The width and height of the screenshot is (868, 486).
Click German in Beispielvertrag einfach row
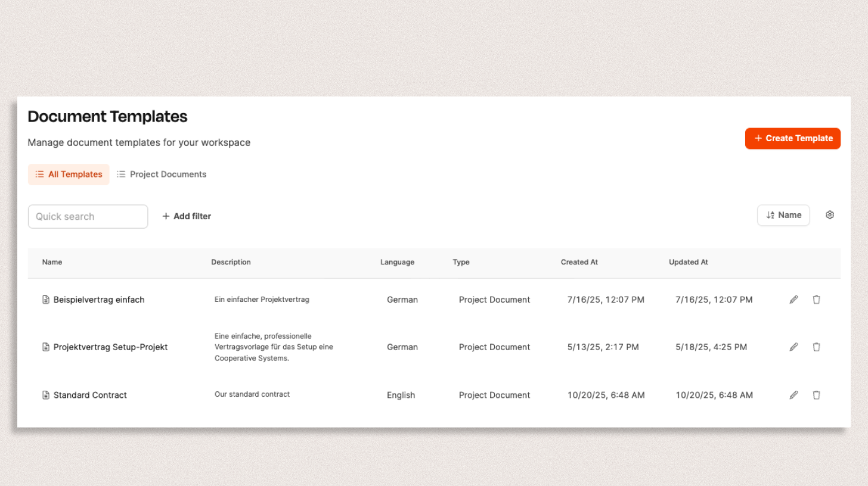402,300
